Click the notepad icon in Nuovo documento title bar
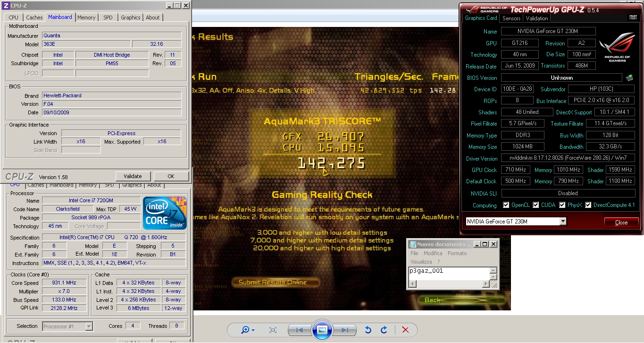Image resolution: width=644 pixels, height=343 pixels. 413,244
